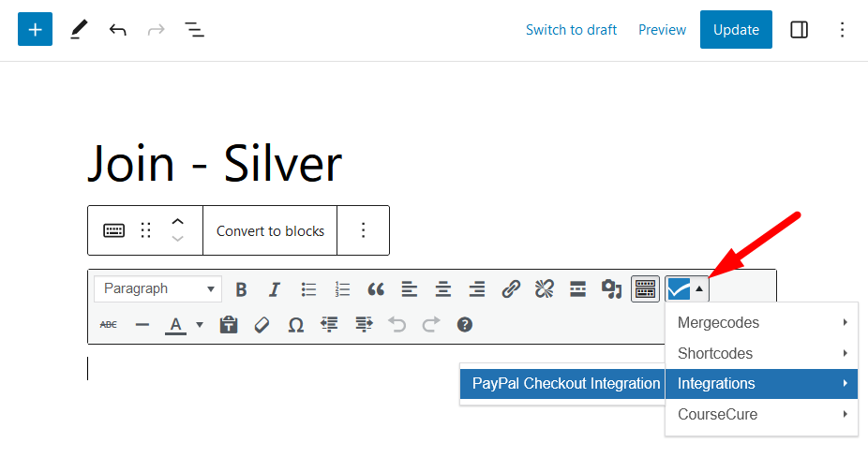Open the Paragraph format dropdown
This screenshot has width=868, height=472.
tap(157, 288)
